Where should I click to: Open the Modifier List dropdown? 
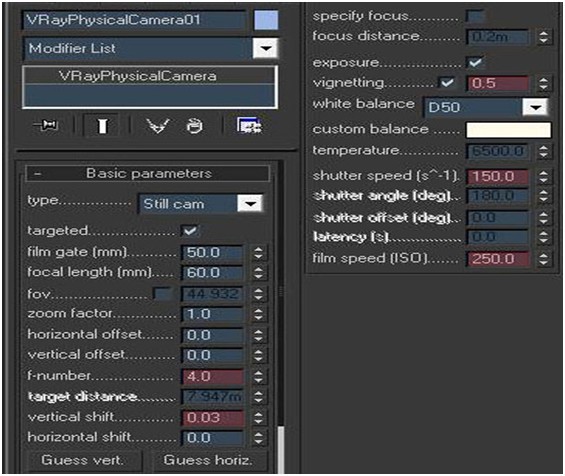coord(265,48)
